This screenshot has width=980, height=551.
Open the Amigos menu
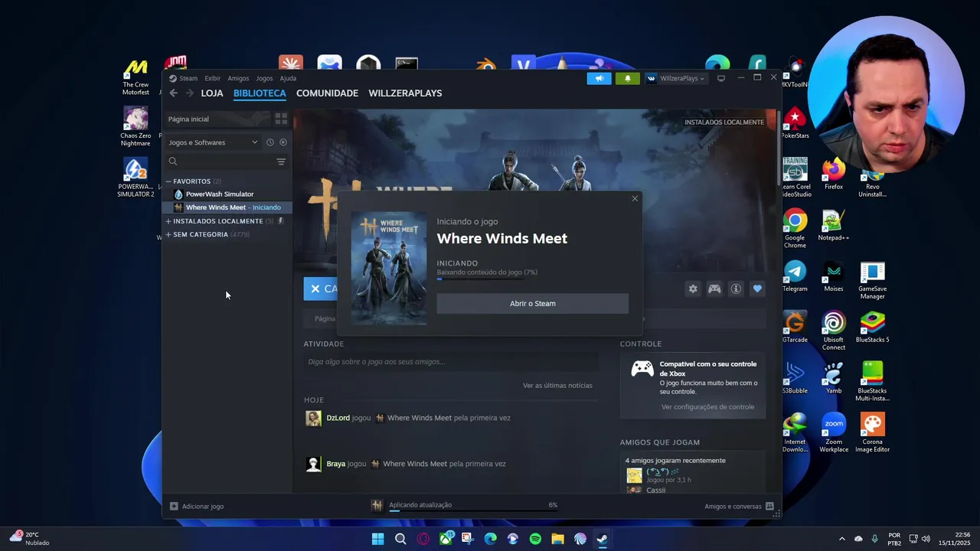(x=238, y=78)
